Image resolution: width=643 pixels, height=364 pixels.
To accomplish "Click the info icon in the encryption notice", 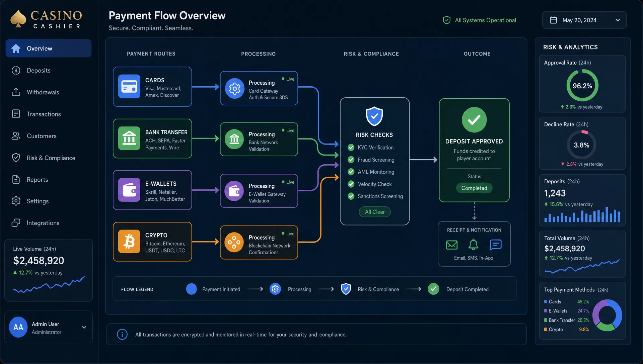I will click(122, 334).
